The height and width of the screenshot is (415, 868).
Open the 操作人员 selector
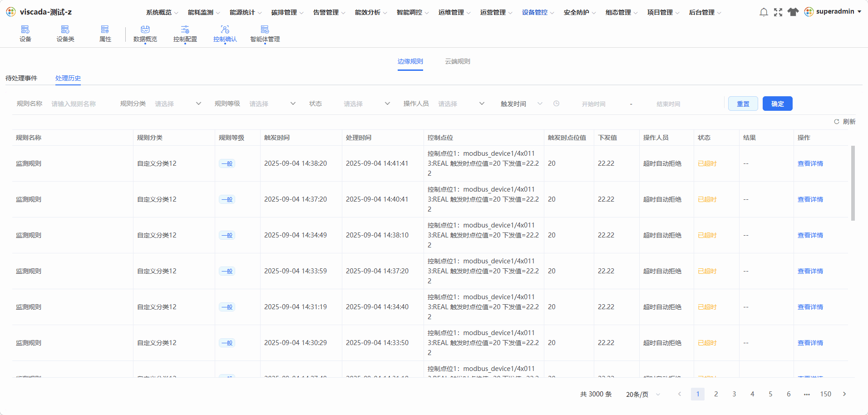pyautogui.click(x=461, y=104)
